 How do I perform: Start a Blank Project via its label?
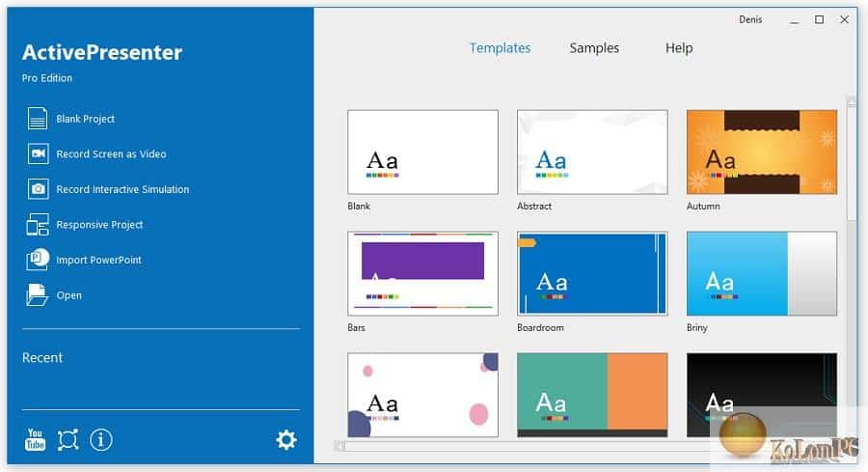(x=85, y=119)
